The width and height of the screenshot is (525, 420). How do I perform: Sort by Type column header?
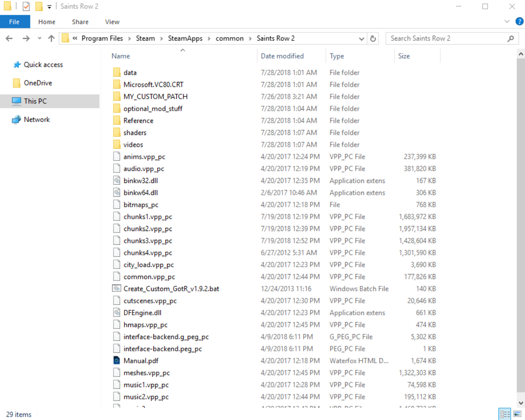(336, 56)
